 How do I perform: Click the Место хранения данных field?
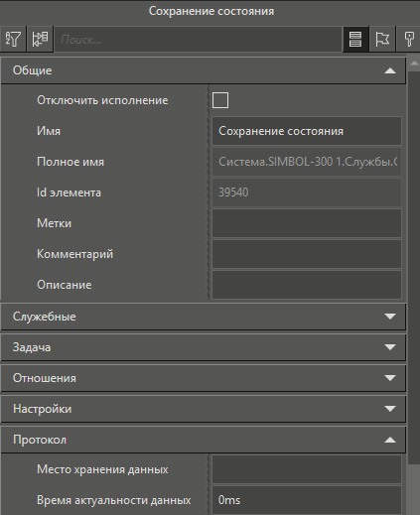[307, 469]
